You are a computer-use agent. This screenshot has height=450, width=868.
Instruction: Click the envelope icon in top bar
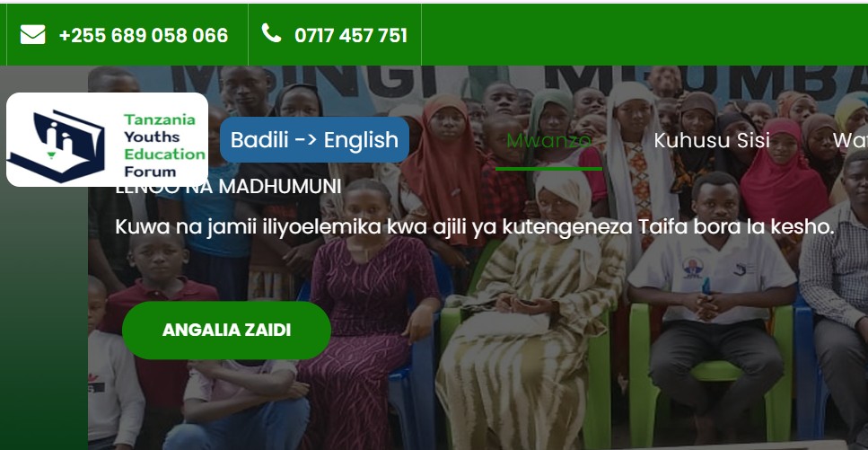32,34
